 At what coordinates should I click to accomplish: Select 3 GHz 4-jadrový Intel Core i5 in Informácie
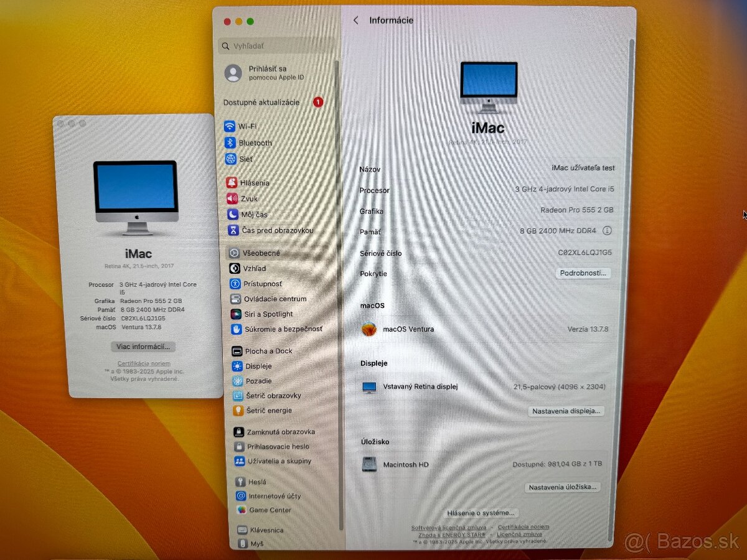(565, 189)
